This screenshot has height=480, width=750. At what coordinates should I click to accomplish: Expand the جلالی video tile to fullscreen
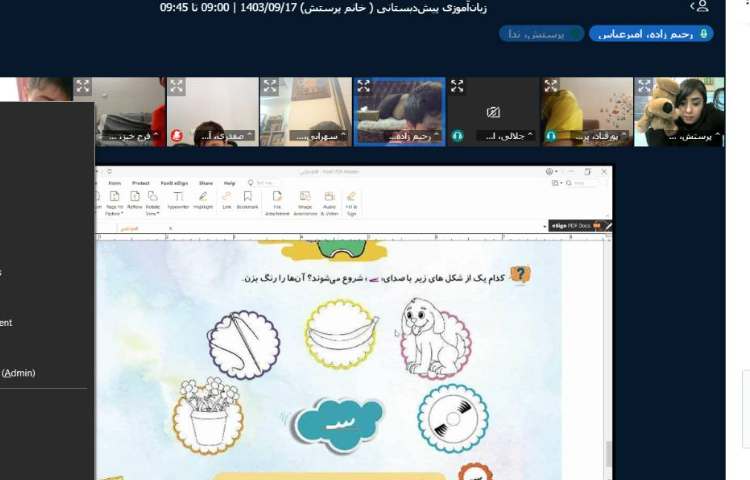[x=457, y=86]
